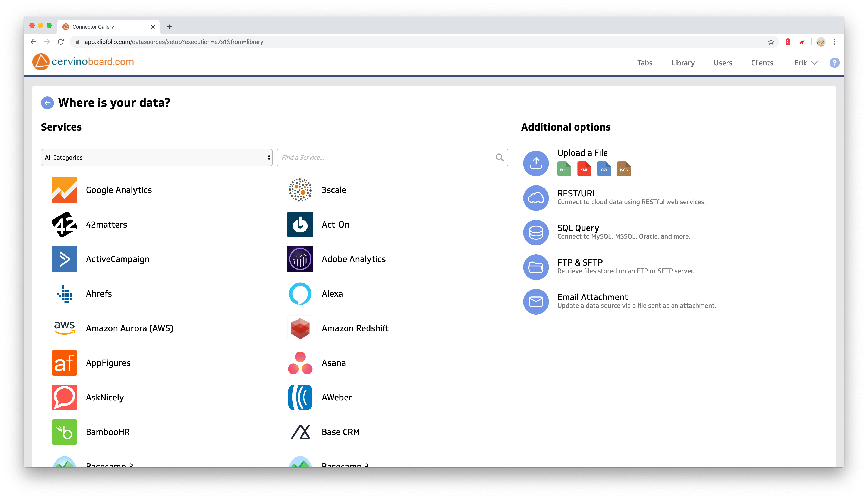Screen dimensions: 868x499
Task: Bookmark this page with the star icon
Action: pos(771,42)
